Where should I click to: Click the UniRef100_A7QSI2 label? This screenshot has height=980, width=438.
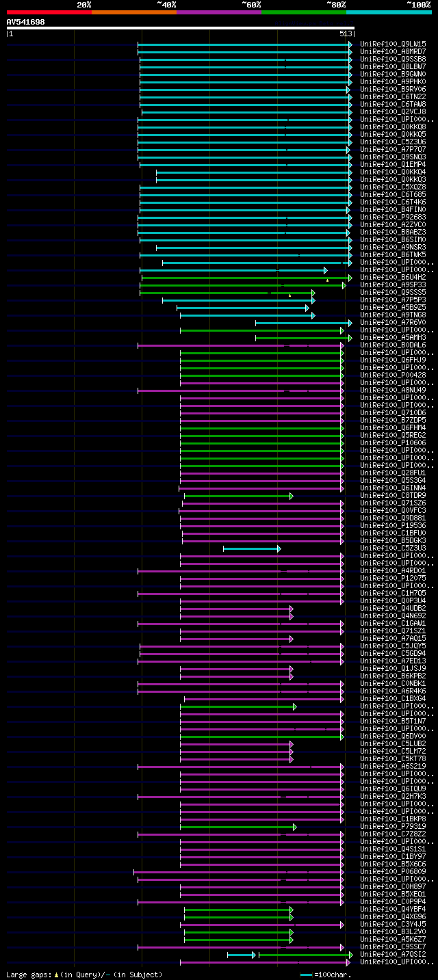393,954
